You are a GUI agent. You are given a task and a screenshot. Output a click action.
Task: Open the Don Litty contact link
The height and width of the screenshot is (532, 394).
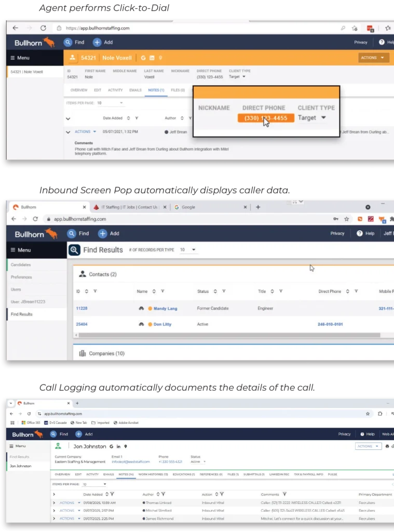pos(162,324)
